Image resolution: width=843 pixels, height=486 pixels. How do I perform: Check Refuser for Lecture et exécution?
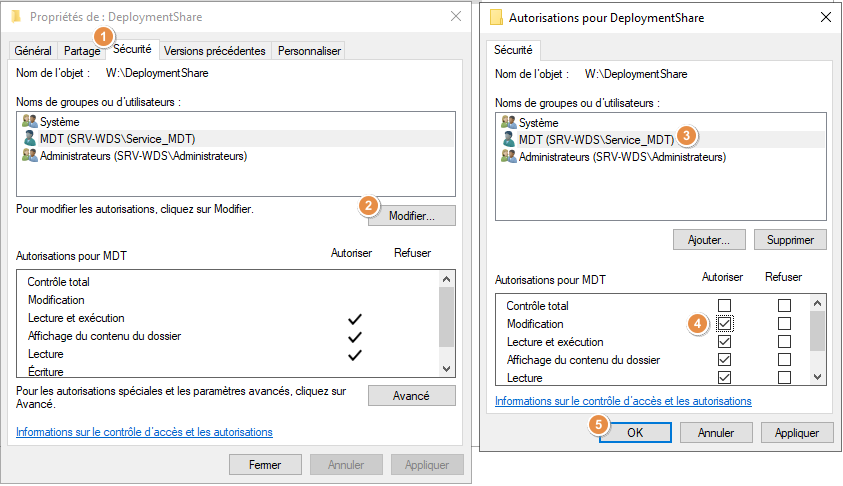click(784, 341)
